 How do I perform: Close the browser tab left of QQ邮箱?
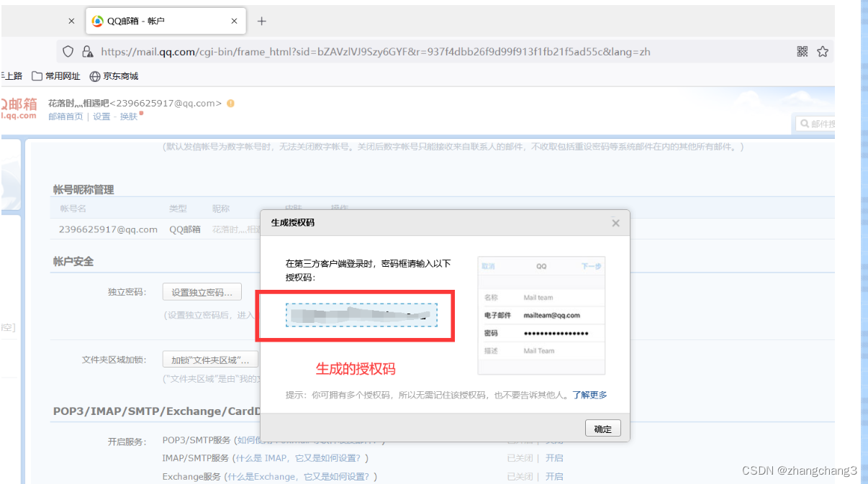tap(71, 22)
